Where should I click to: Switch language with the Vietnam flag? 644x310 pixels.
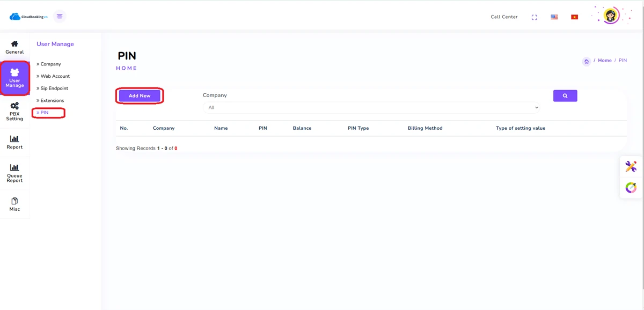pos(574,17)
